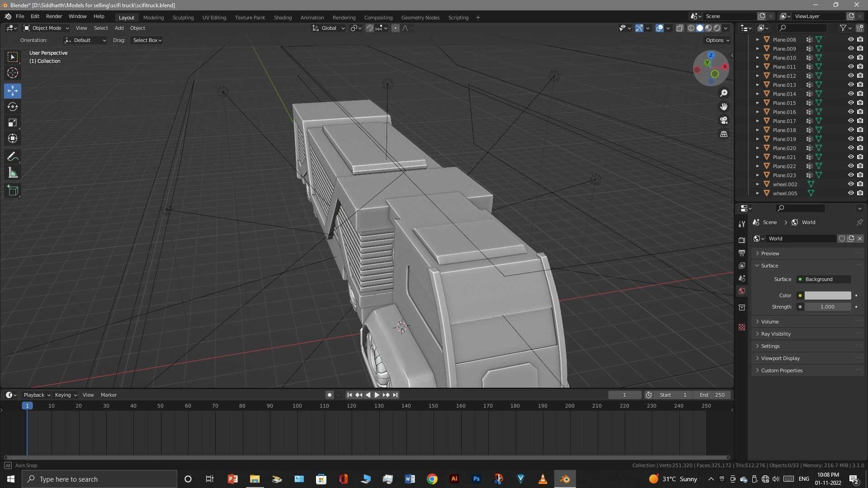Select the Add Cube tool

[x=13, y=191]
